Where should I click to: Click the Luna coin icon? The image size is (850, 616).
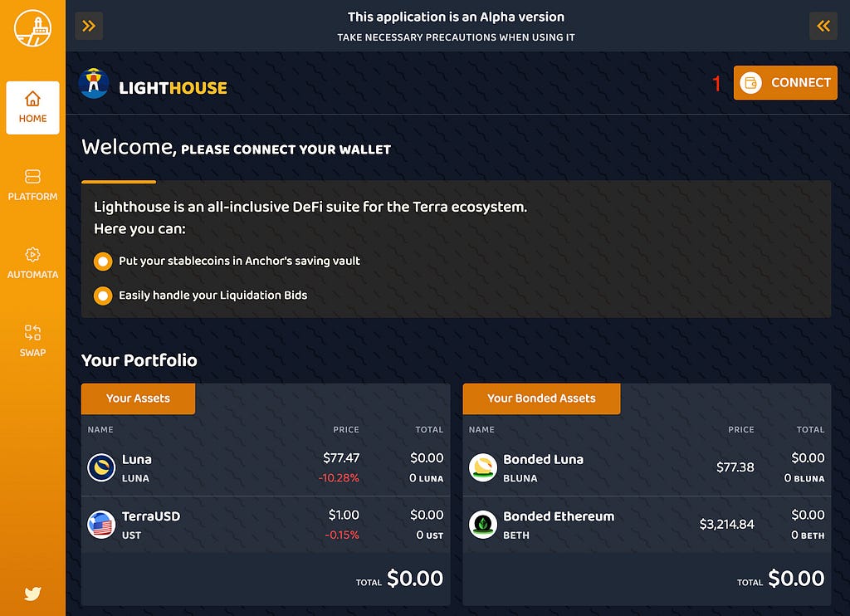pos(101,467)
